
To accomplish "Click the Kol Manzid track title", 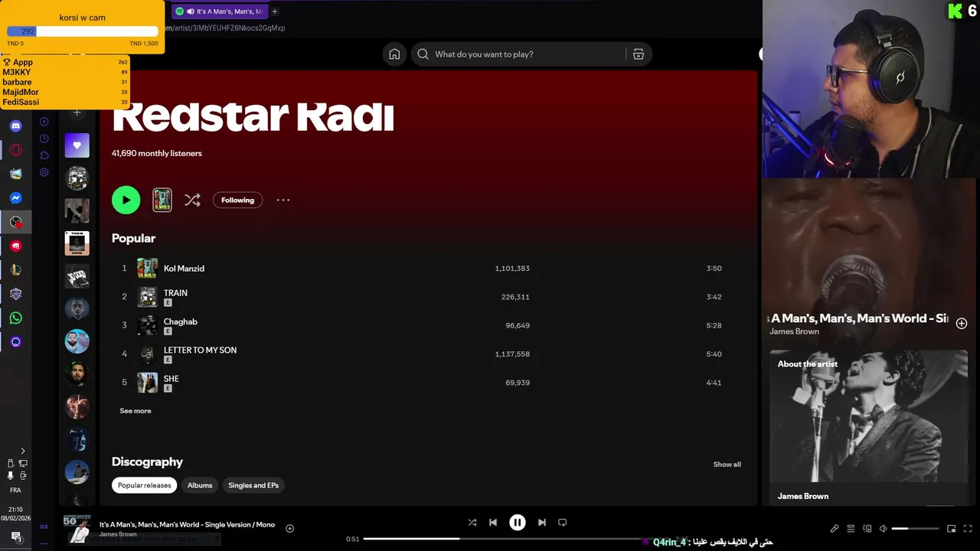I will tap(184, 269).
